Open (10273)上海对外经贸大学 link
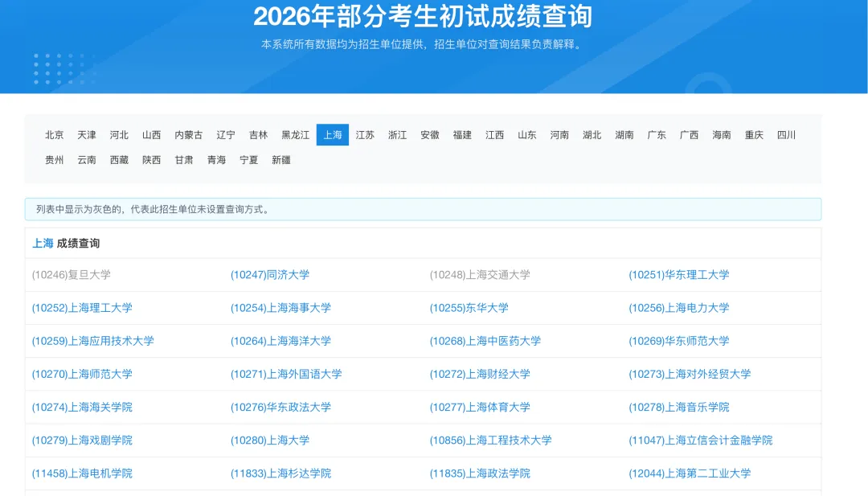 [x=690, y=375]
